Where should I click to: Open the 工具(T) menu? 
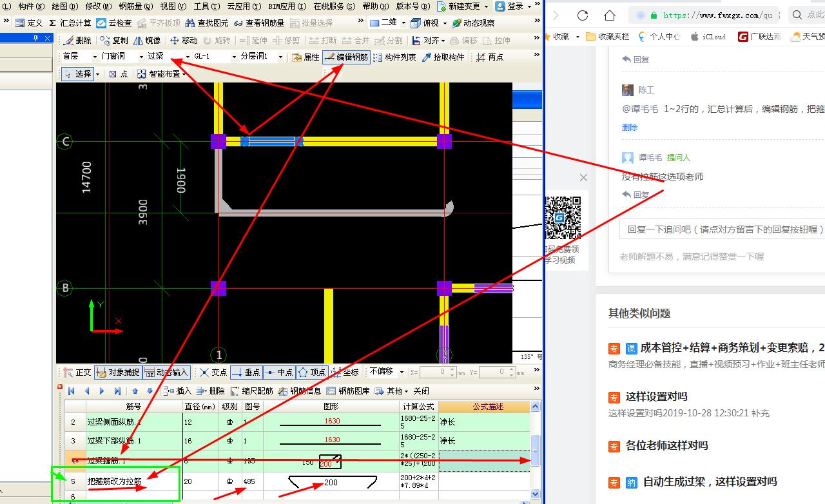207,6
